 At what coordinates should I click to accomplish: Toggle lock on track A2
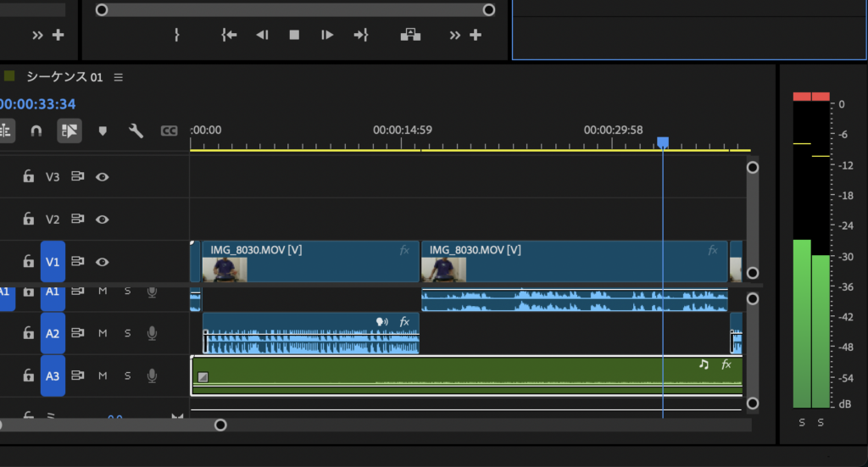click(x=28, y=333)
